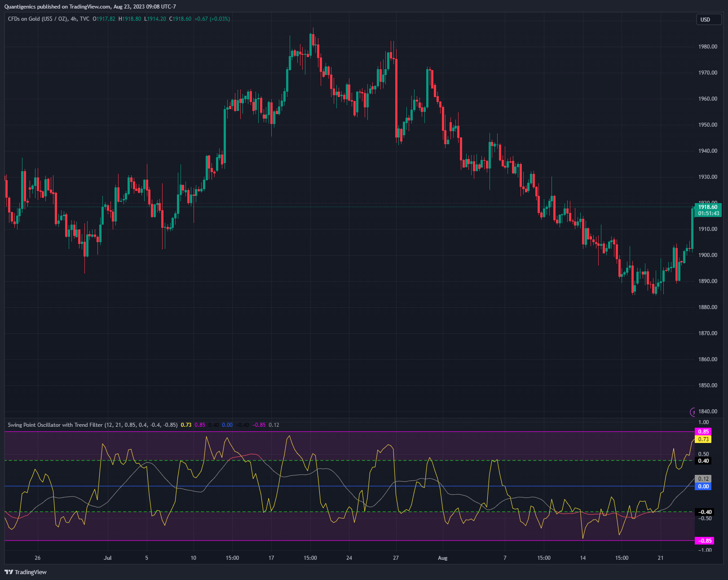
Task: Click the 1880.00 price axis label
Action: coord(708,307)
